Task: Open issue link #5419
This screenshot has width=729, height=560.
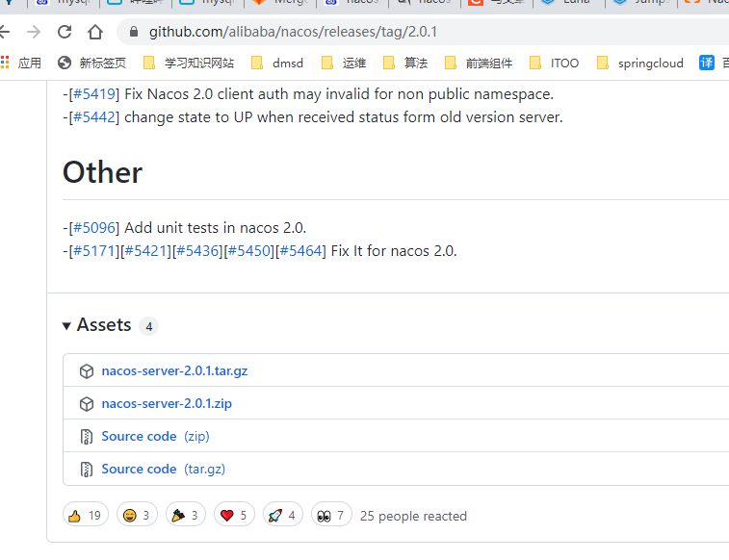Action: click(x=94, y=94)
